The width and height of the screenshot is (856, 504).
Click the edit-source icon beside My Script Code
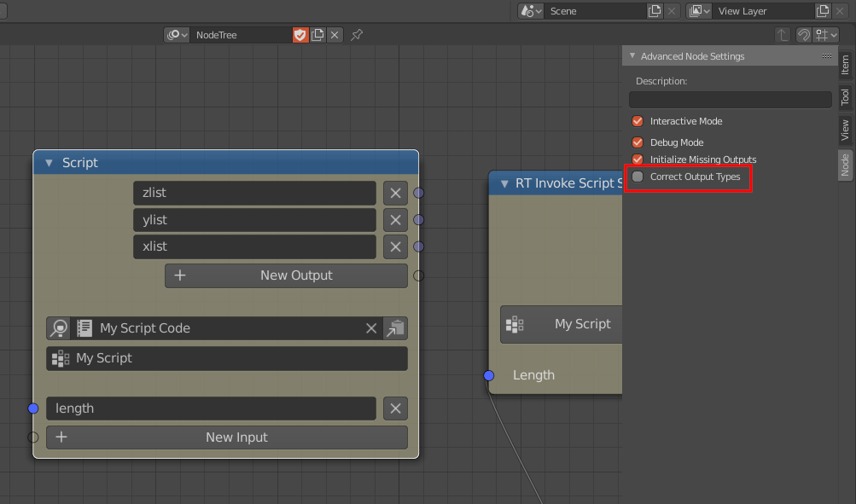click(x=394, y=327)
